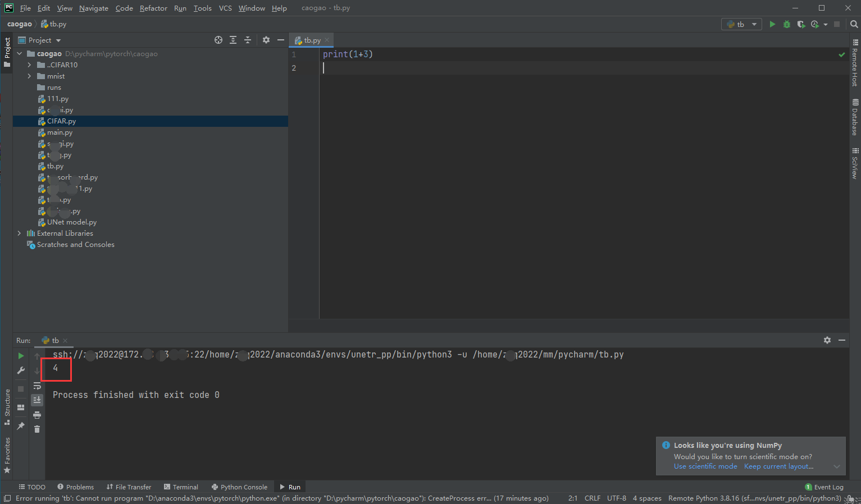
Task: Click the green Debug bug icon
Action: coord(787,24)
